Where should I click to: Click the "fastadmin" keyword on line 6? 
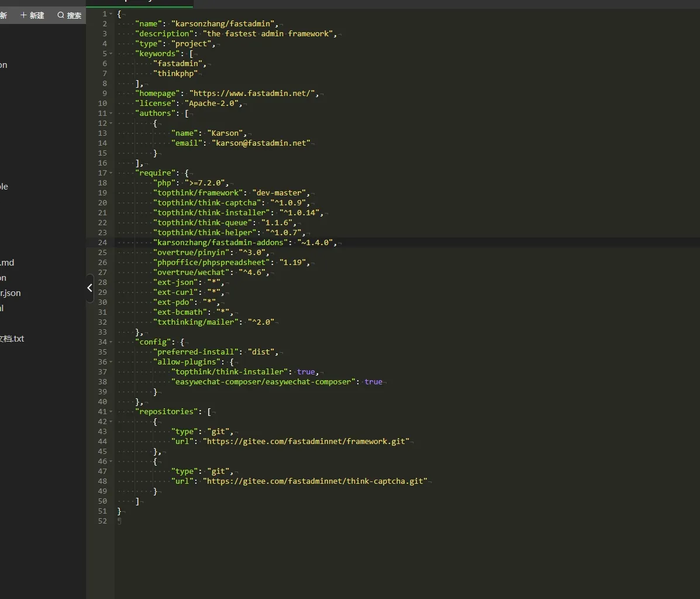tap(178, 63)
